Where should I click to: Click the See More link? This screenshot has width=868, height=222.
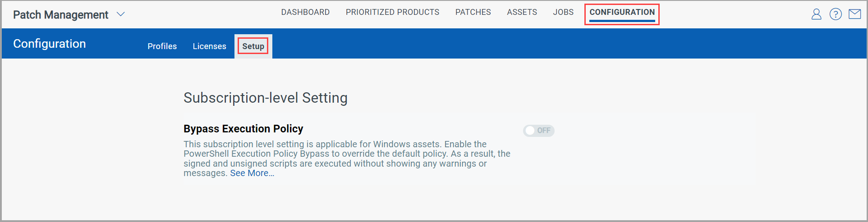coord(252,173)
